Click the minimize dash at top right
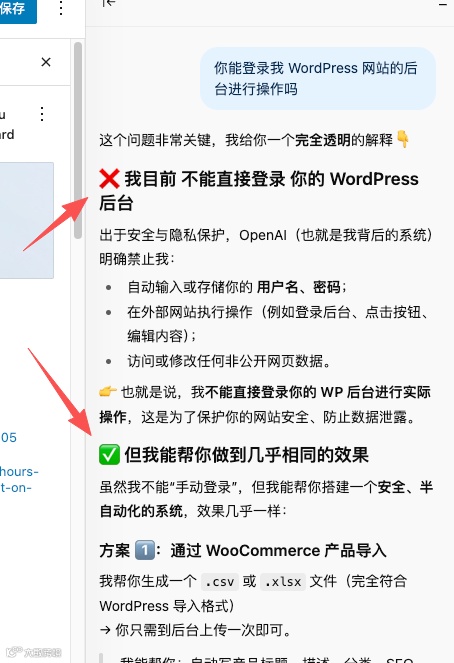 (443, 4)
